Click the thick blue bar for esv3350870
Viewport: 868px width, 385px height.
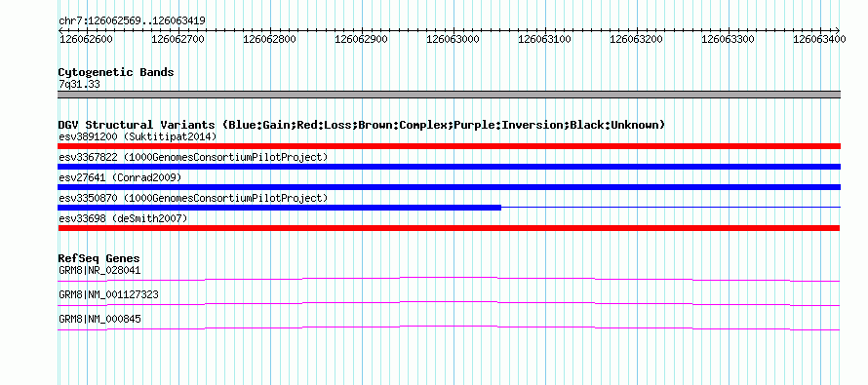coord(280,208)
